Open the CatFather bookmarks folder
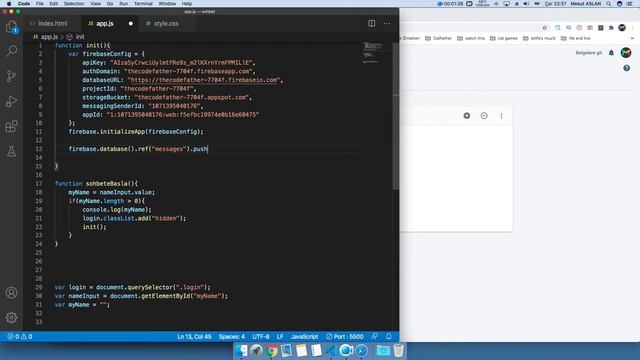This screenshot has height=360, width=640. [x=439, y=38]
